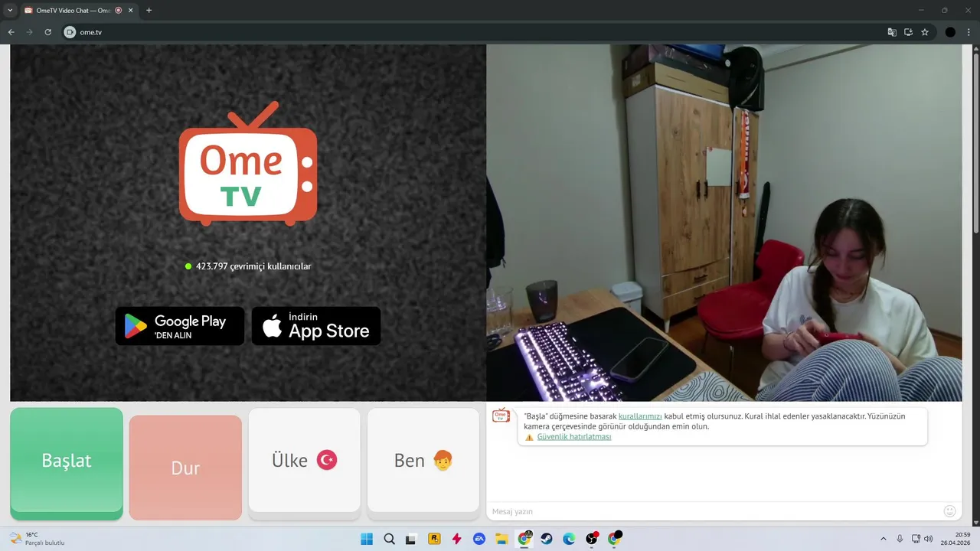Show hidden system tray icons

pyautogui.click(x=884, y=539)
